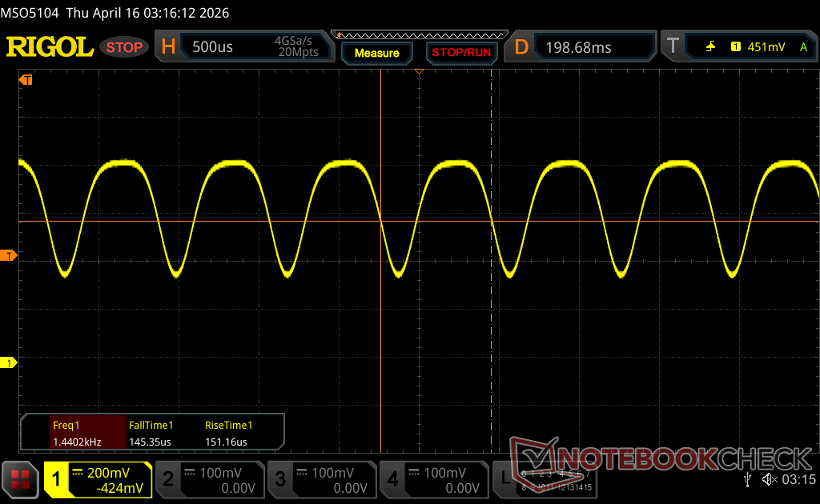Click the RIGOL logo
Screen dimensions: 820x504
point(50,47)
